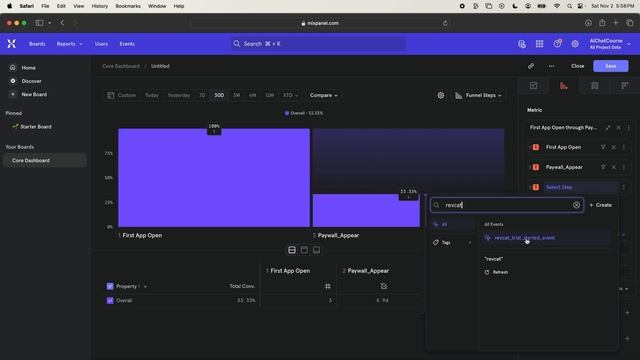This screenshot has width=640, height=360.
Task: Open the Insights report type tab
Action: click(533, 86)
